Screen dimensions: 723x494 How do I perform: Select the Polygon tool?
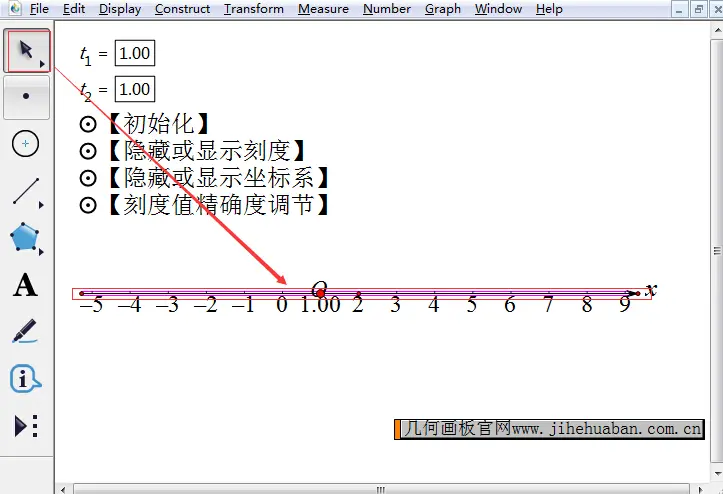26,238
